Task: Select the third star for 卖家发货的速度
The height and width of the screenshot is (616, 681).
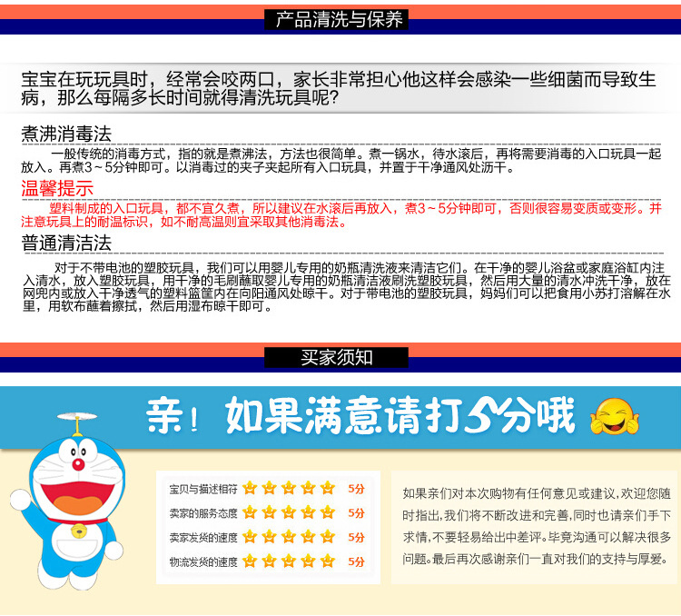Action: pyautogui.click(x=289, y=537)
